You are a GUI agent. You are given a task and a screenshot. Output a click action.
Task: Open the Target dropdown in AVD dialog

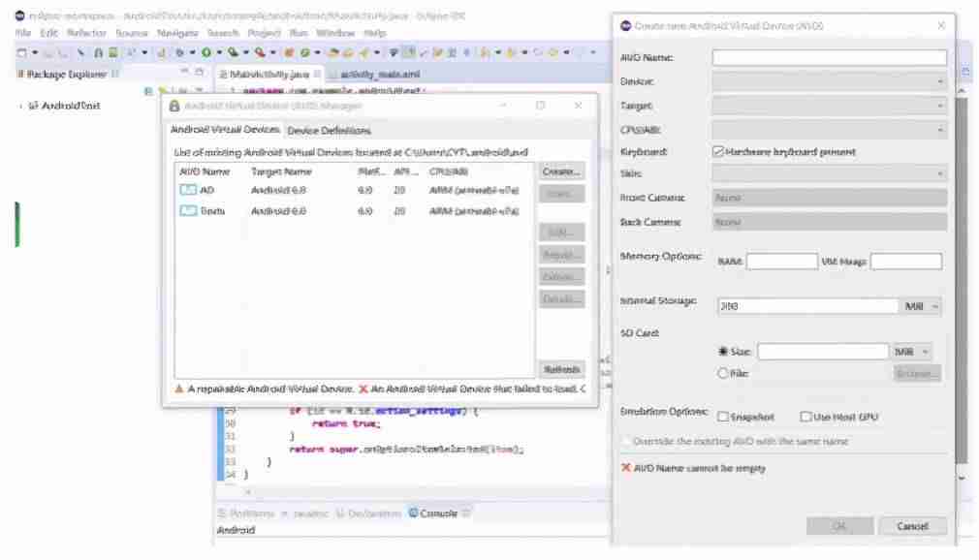[829, 106]
